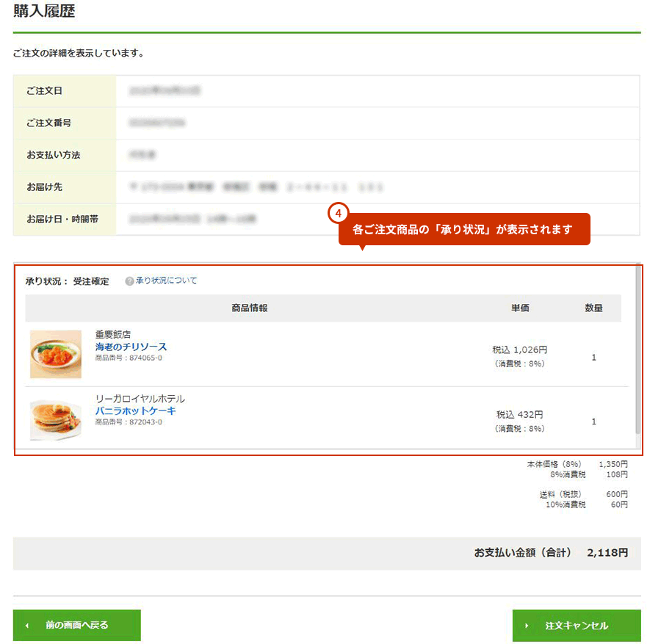661x644 pixels.
Task: Click the left arrow on back button
Action: click(27, 626)
